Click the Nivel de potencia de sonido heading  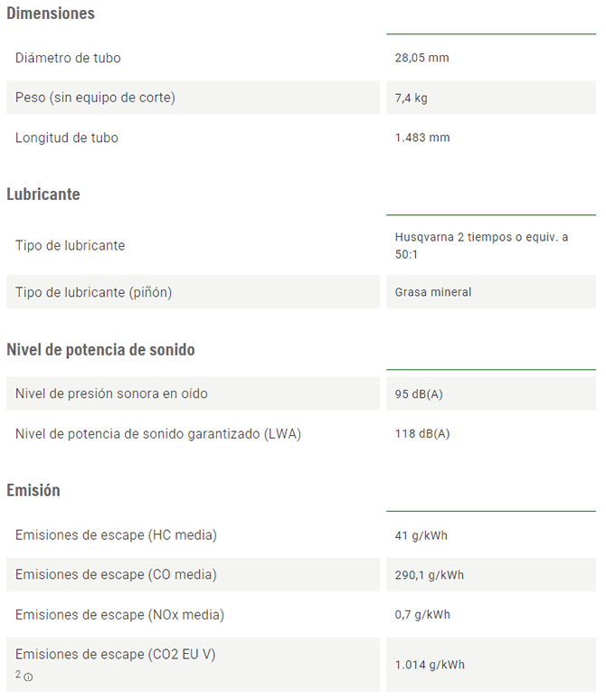100,350
